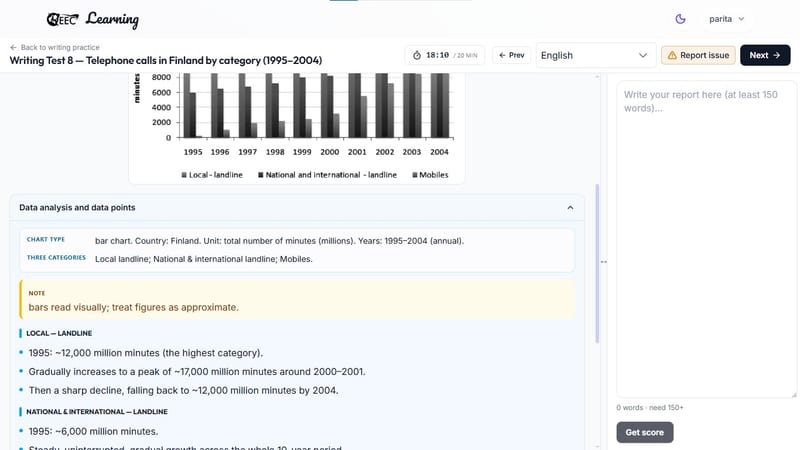Click the '0 words · need 150+' counter
Image resolution: width=800 pixels, height=450 pixels.
(649, 408)
